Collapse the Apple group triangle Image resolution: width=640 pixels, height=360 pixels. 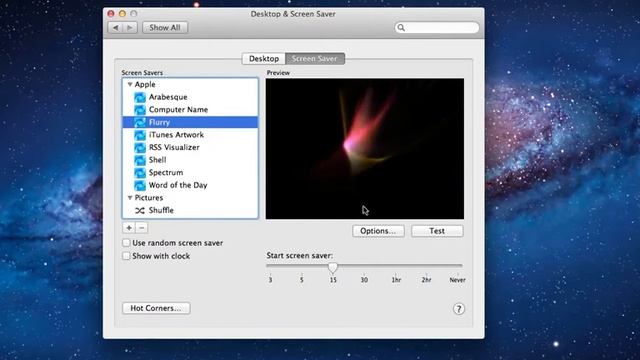pyautogui.click(x=129, y=84)
